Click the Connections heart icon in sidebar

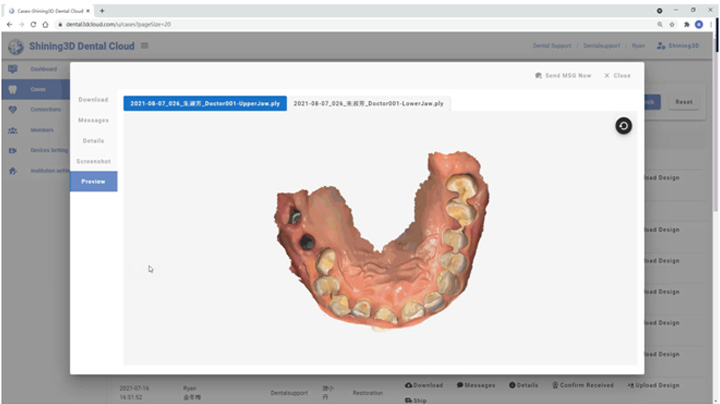click(13, 109)
